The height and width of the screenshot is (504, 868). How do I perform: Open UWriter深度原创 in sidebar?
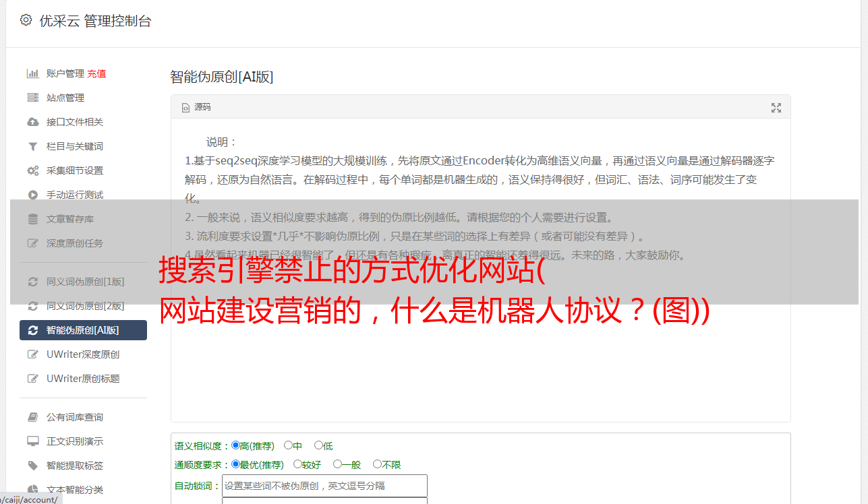[83, 354]
